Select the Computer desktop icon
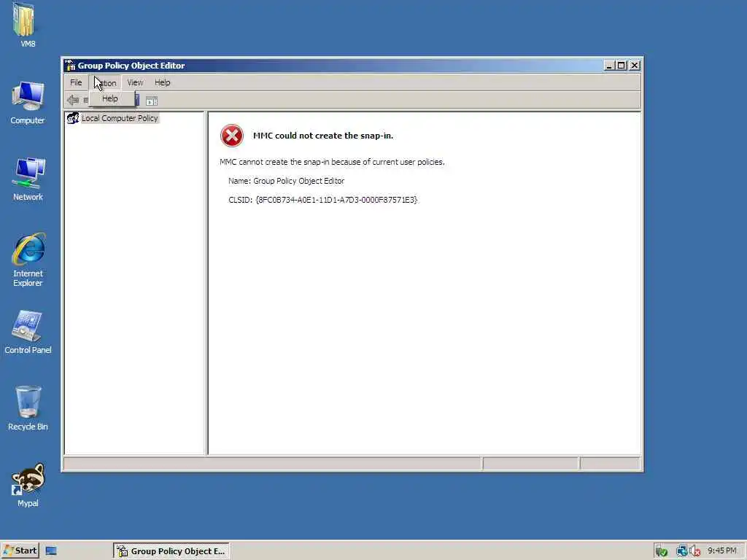 point(28,102)
